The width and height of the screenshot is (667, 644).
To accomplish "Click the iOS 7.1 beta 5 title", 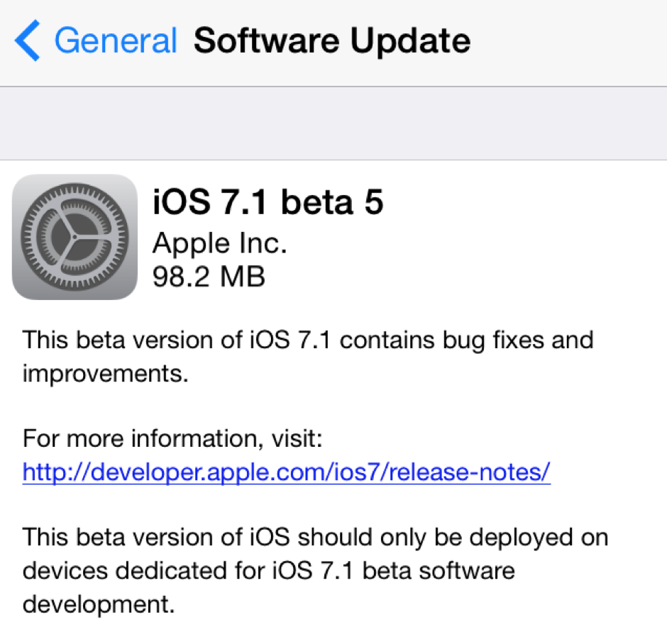I will (x=268, y=202).
